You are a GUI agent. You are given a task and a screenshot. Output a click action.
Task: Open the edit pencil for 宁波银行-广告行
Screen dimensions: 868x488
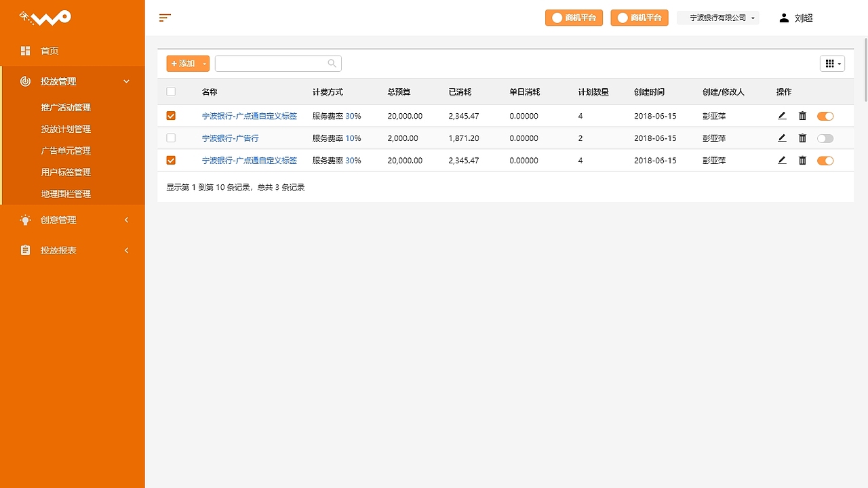tap(782, 138)
